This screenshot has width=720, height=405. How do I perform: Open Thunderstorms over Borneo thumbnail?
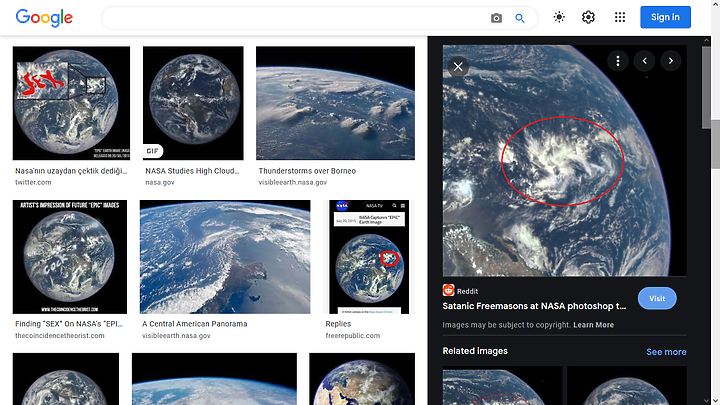click(x=335, y=103)
